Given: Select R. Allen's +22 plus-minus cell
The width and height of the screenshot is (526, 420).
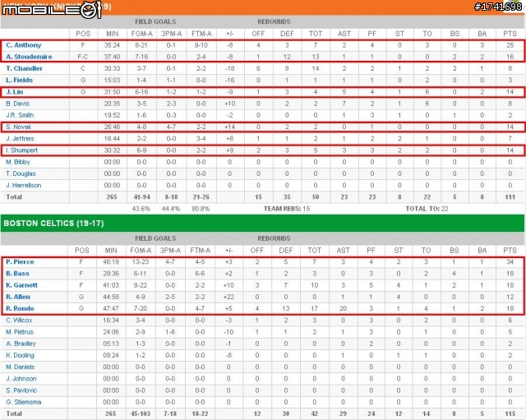Looking at the screenshot, I should pyautogui.click(x=228, y=297).
